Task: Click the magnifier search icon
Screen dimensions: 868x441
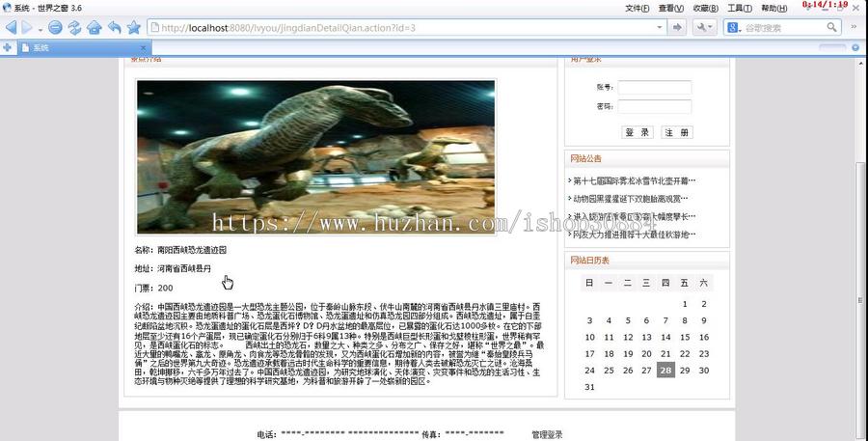Action: [x=832, y=27]
